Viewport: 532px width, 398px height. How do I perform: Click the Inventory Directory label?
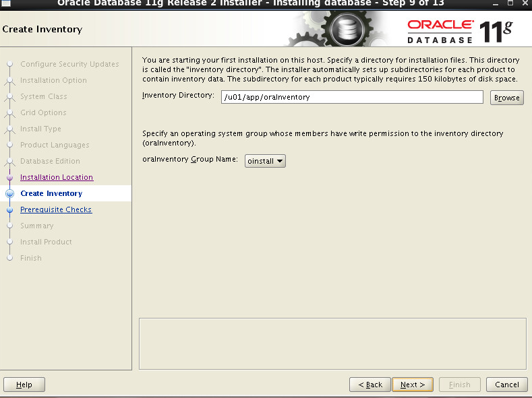[178, 95]
